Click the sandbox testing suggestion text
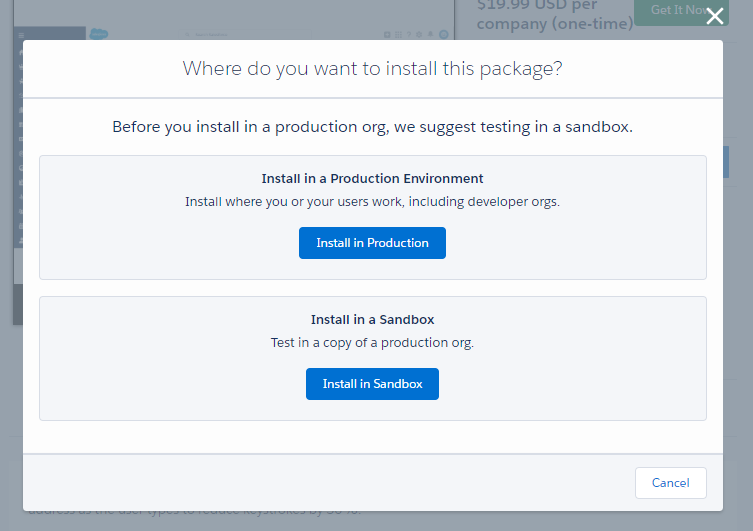Screen dimensions: 753x531 coord(372,127)
